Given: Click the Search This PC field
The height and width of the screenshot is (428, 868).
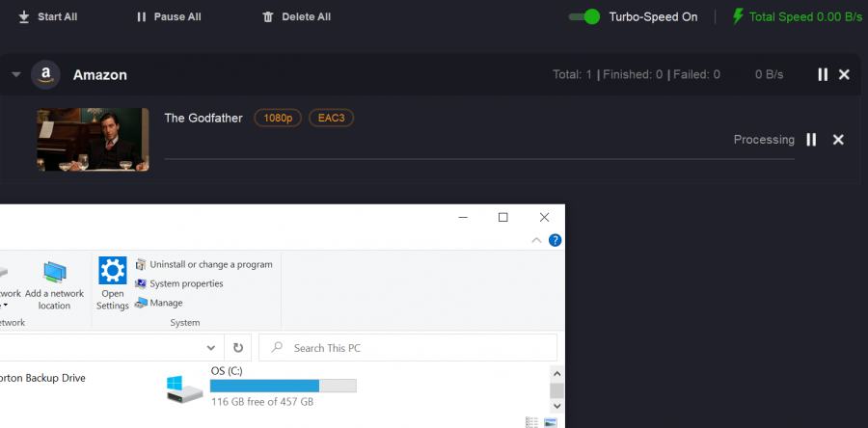Looking at the screenshot, I should click(x=408, y=348).
